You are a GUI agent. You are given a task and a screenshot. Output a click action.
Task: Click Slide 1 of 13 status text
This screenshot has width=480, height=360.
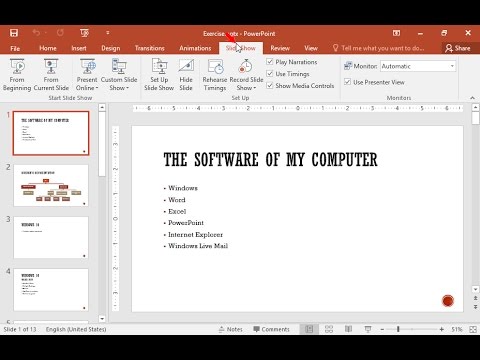[x=20, y=329]
